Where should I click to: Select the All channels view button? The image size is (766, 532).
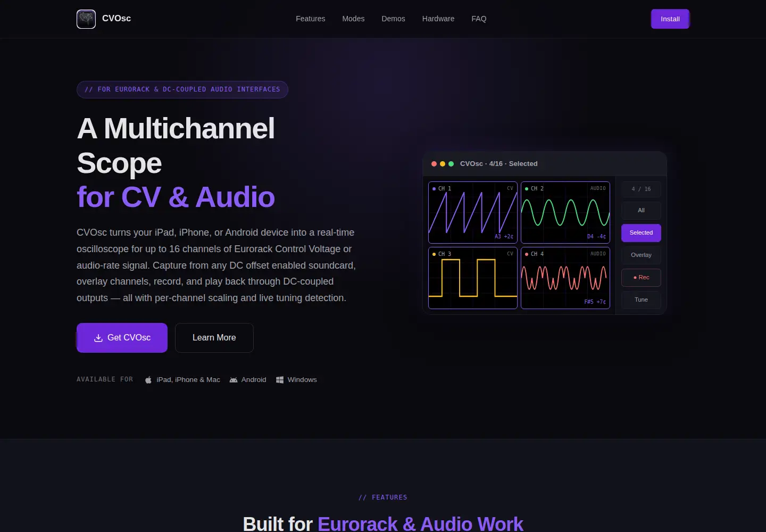[641, 210]
